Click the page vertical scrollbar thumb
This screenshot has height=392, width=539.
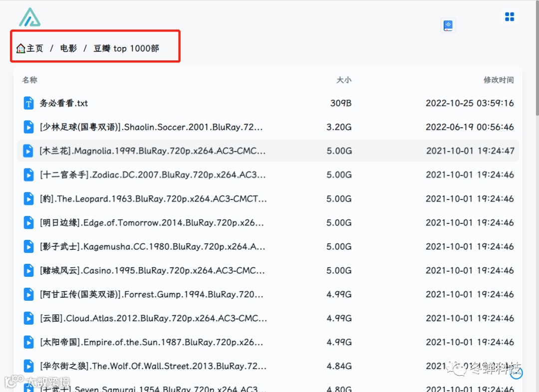[538, 58]
